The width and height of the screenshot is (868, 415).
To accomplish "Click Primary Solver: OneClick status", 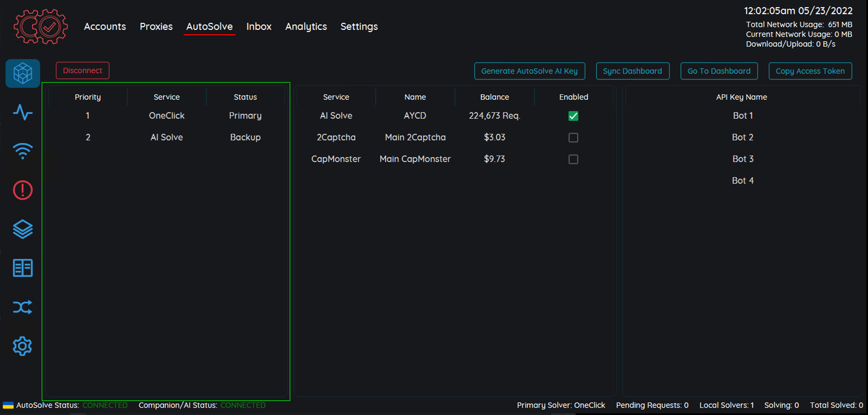I will pyautogui.click(x=561, y=405).
